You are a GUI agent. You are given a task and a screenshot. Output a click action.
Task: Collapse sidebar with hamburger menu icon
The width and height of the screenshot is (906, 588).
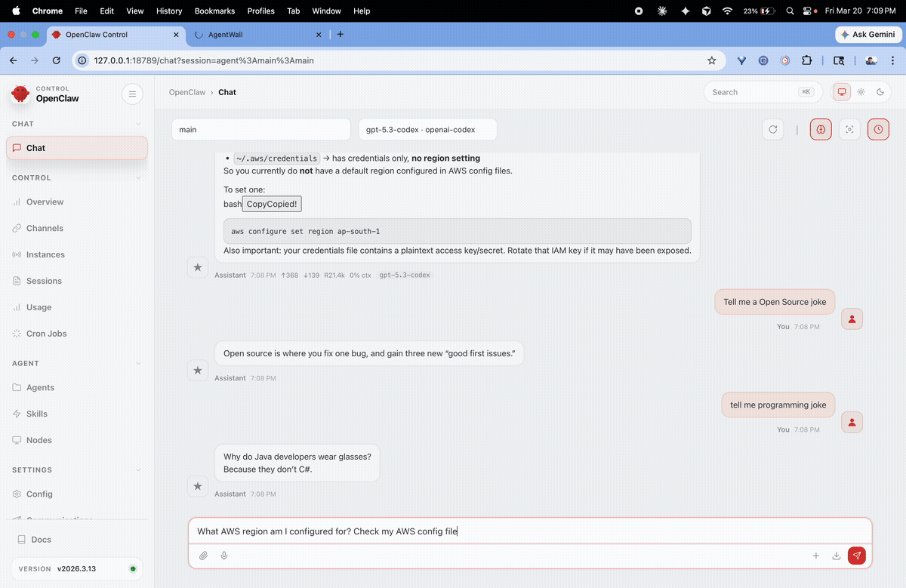[x=132, y=94]
